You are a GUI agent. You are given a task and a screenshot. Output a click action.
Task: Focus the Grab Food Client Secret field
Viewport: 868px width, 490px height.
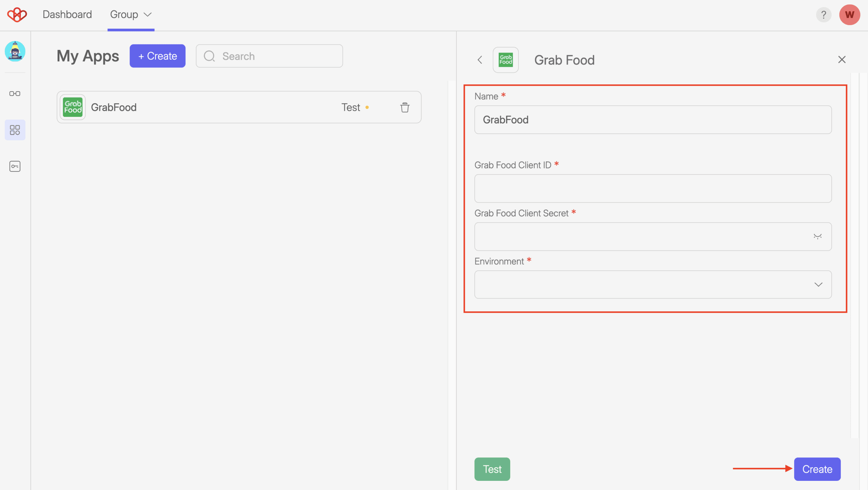(x=653, y=237)
